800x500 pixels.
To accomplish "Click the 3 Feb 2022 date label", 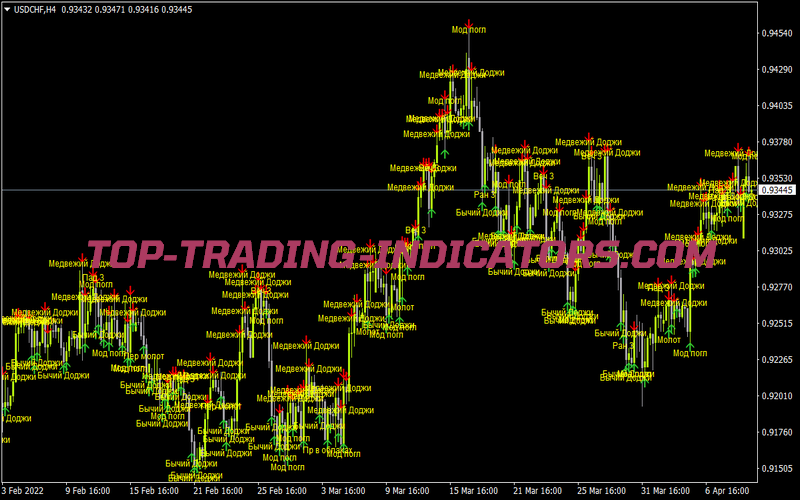I will coord(22,491).
